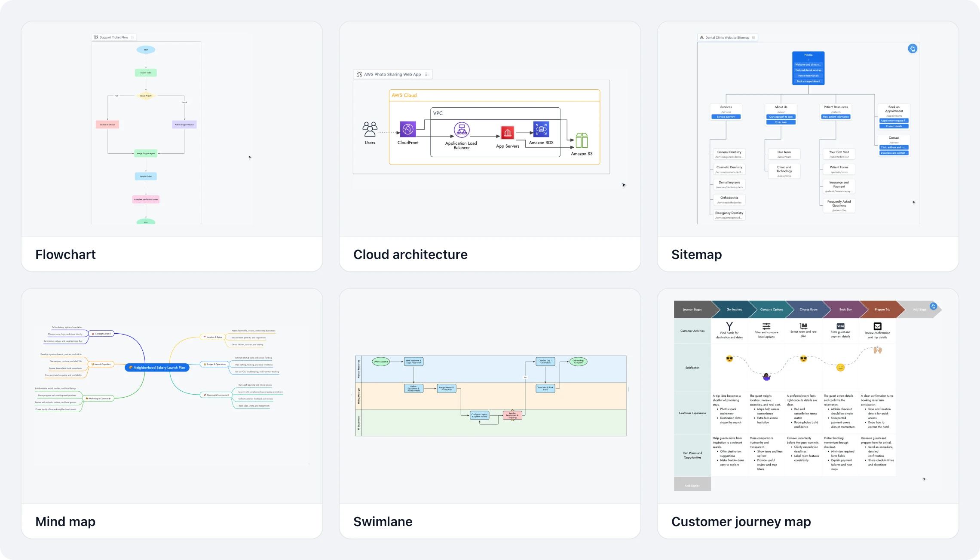Click the neutral face emoji in Satisfaction row
The height and width of the screenshot is (560, 980).
pyautogui.click(x=841, y=368)
